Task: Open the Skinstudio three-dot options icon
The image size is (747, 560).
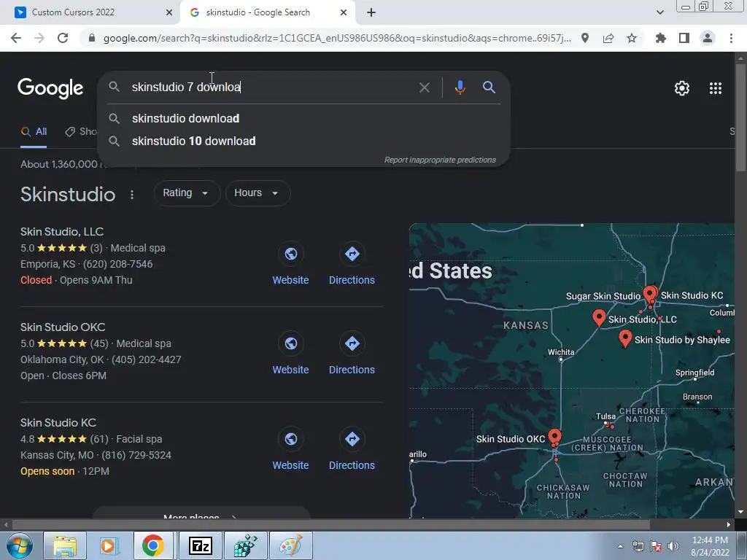Action: (132, 194)
